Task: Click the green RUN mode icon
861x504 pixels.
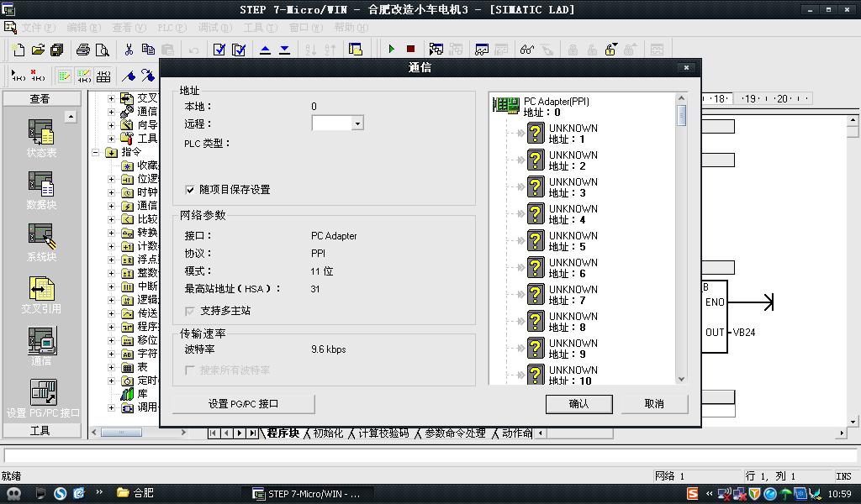Action: (x=391, y=50)
